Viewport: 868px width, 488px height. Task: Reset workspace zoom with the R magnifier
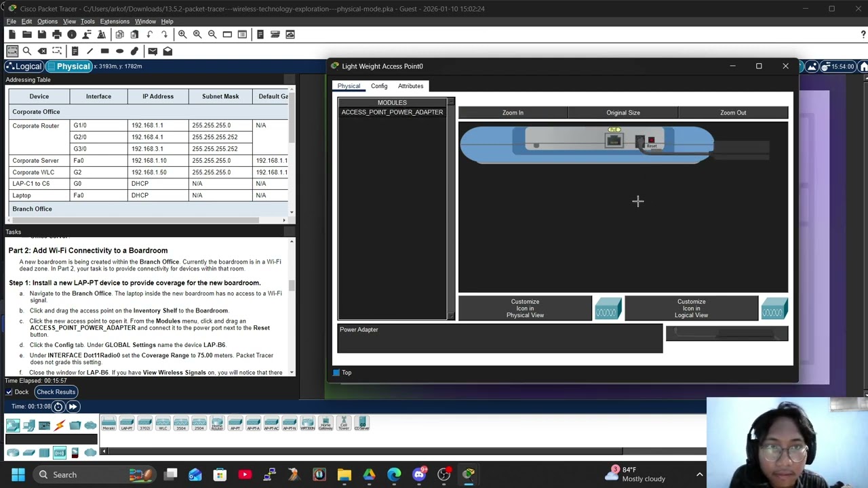pos(197,35)
